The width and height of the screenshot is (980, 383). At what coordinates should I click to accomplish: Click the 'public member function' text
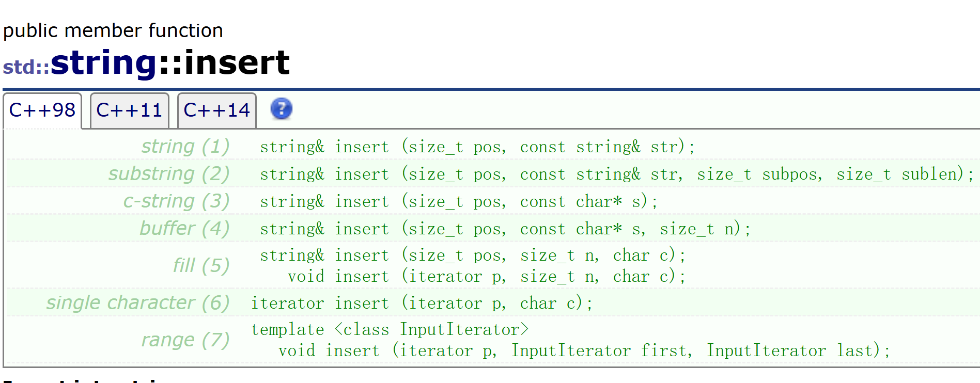(x=113, y=30)
